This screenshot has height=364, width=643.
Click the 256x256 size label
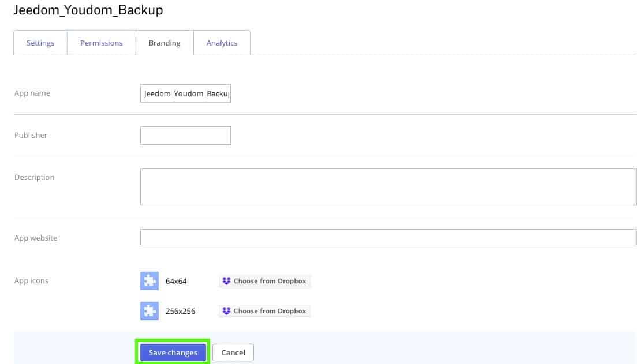click(181, 311)
